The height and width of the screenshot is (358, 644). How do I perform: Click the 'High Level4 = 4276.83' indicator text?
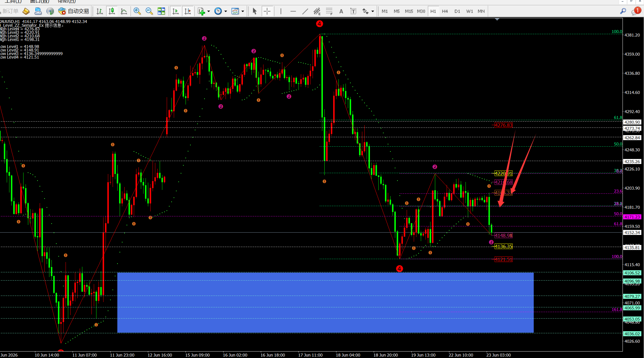click(x=20, y=29)
